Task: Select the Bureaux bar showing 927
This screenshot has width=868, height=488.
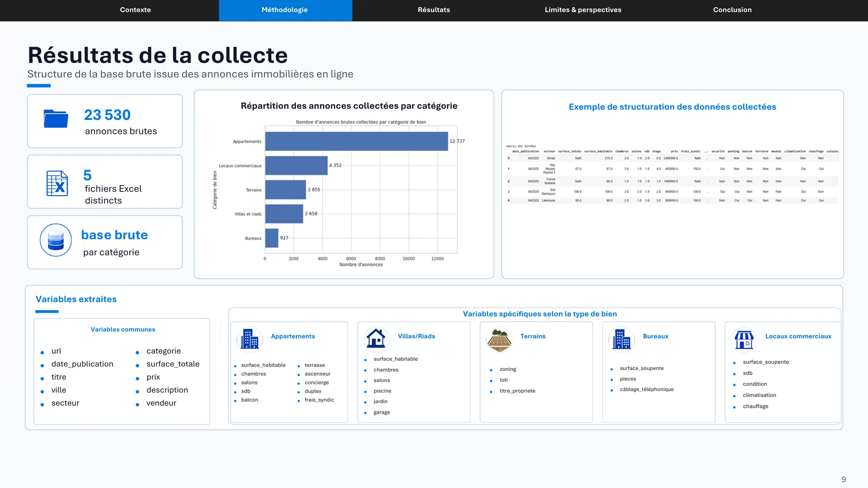Action: 271,238
